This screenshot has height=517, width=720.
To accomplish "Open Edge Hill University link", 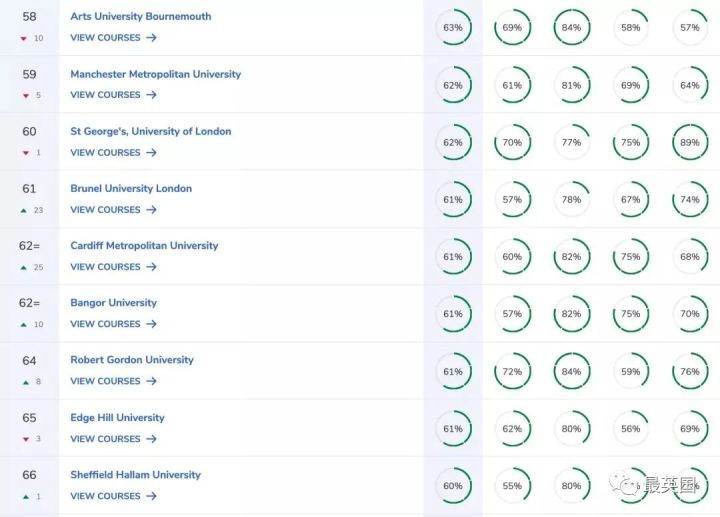I will (117, 418).
